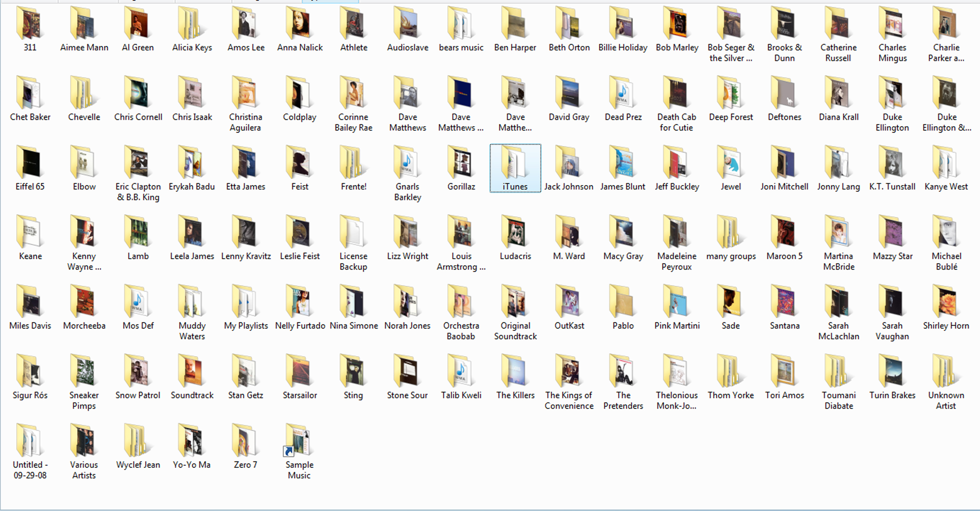Open the Sigur Rós folder icon
The width and height of the screenshot is (980, 511).
(29, 371)
